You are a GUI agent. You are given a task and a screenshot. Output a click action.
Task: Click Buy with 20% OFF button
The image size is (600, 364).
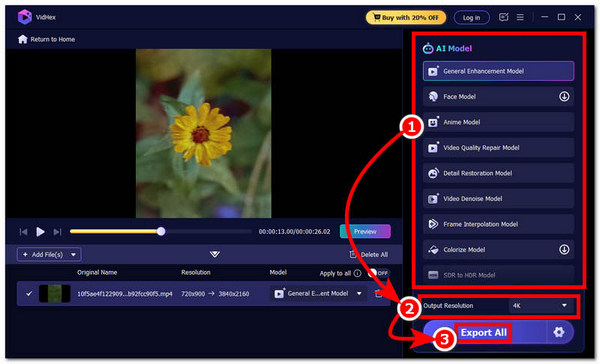coord(406,18)
